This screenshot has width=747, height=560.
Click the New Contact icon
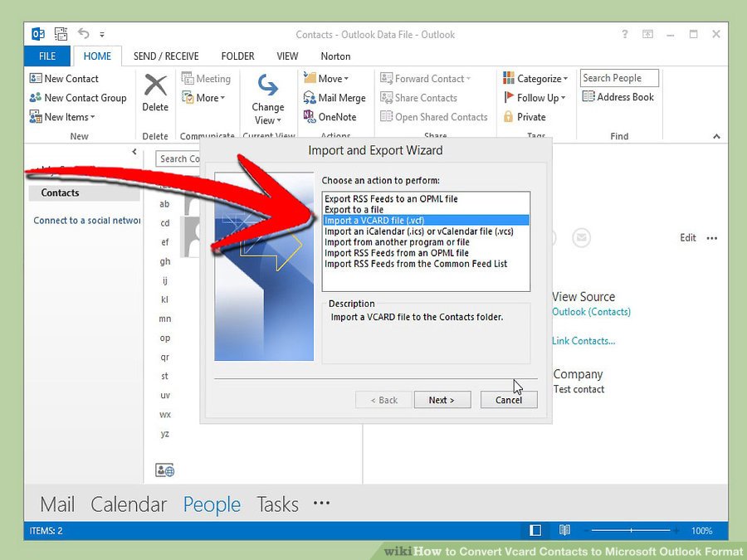click(36, 79)
